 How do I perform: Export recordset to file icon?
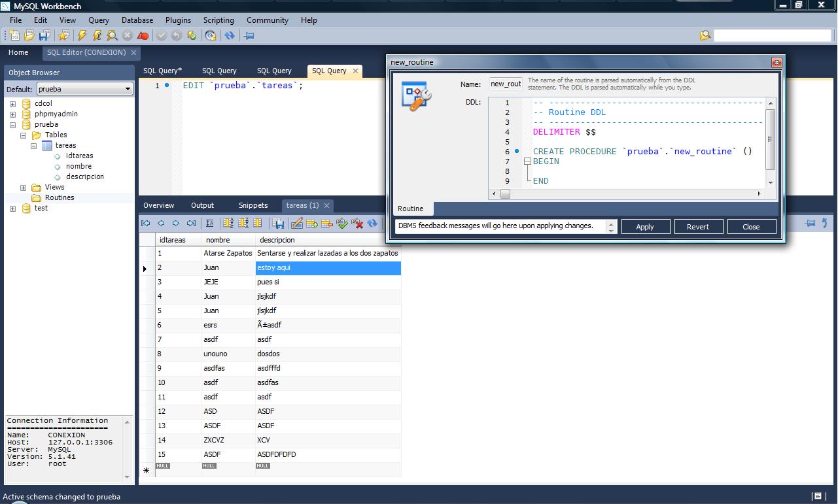click(x=278, y=224)
